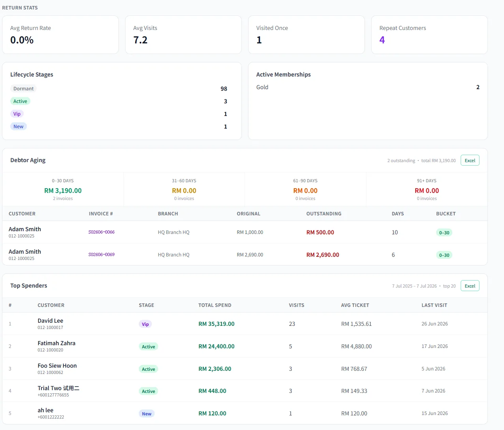
Task: Select customer Fatimah Zahra
Action: 56,343
